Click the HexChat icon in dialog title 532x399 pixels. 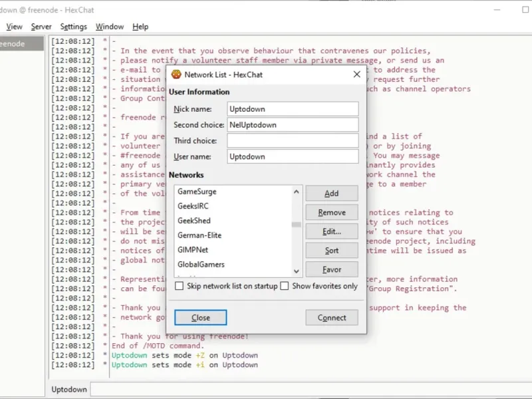pos(176,74)
